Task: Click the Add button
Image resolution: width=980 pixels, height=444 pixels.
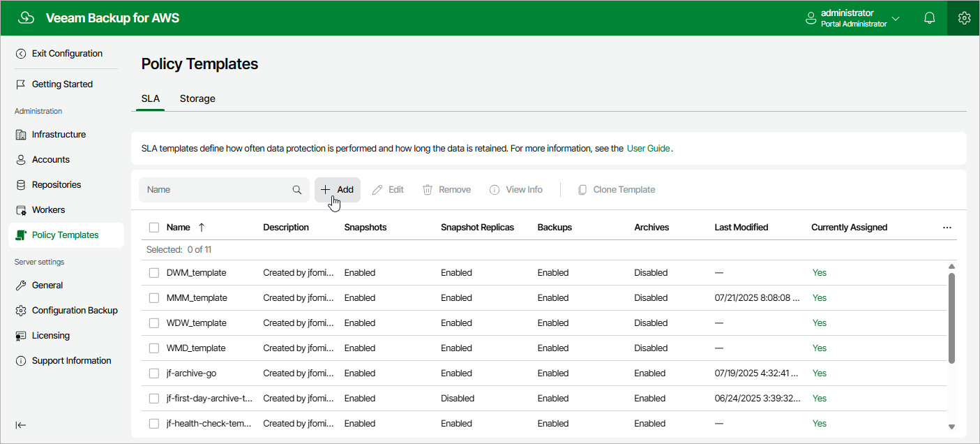Action: point(338,190)
